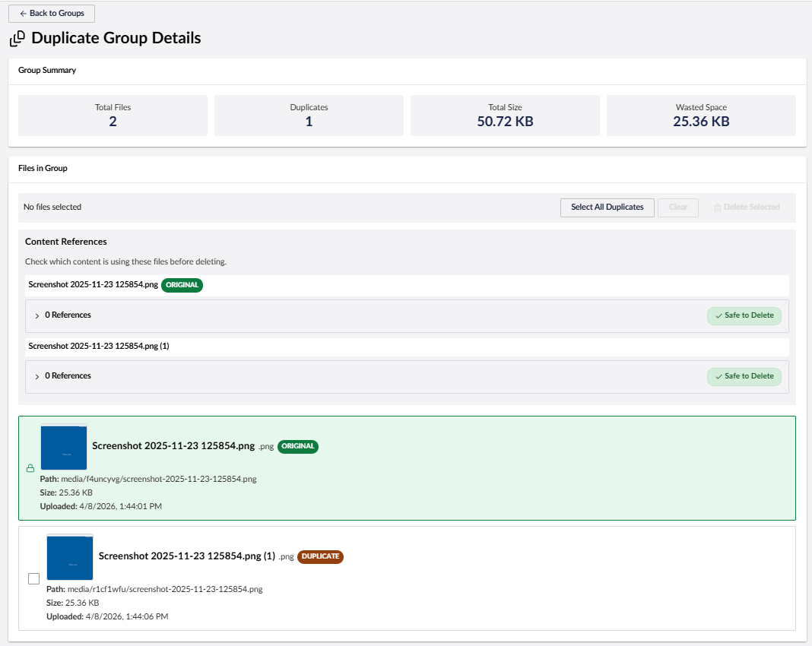Click the Total Files value 2

pos(113,122)
